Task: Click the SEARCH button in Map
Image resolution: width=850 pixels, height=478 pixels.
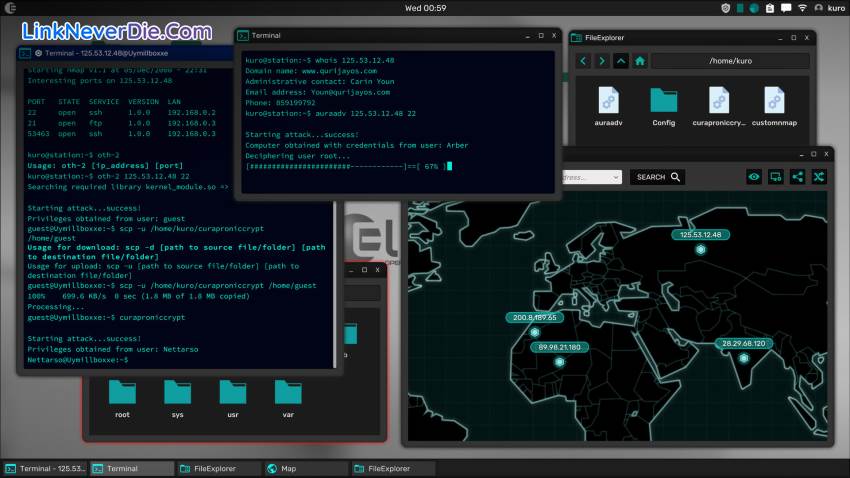Action: tap(658, 177)
